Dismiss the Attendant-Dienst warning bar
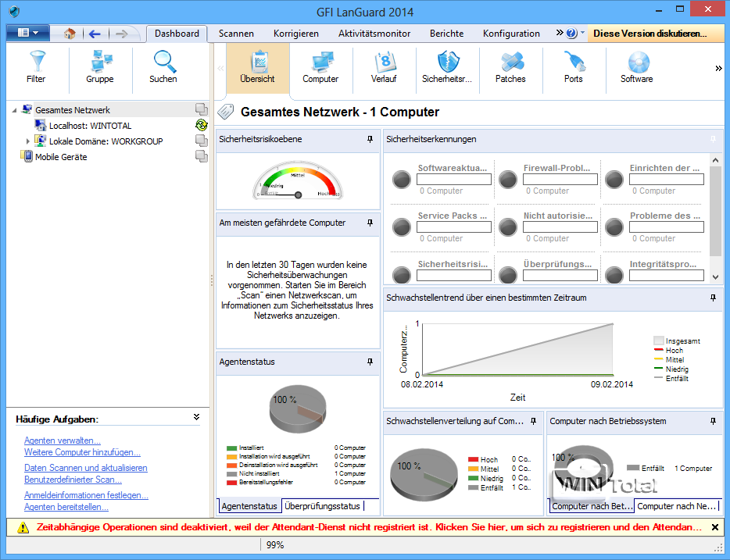This screenshot has height=560, width=730. coord(715,527)
